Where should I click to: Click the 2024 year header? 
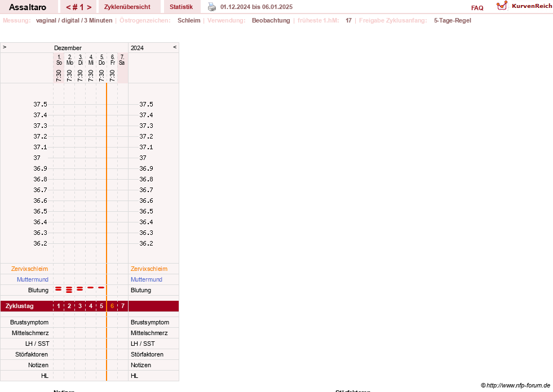pos(137,48)
